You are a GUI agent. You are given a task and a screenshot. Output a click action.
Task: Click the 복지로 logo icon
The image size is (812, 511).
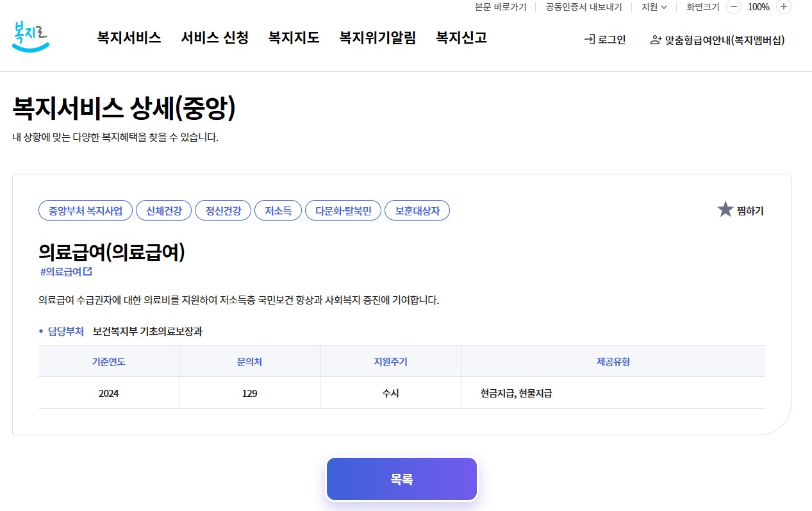coord(29,37)
